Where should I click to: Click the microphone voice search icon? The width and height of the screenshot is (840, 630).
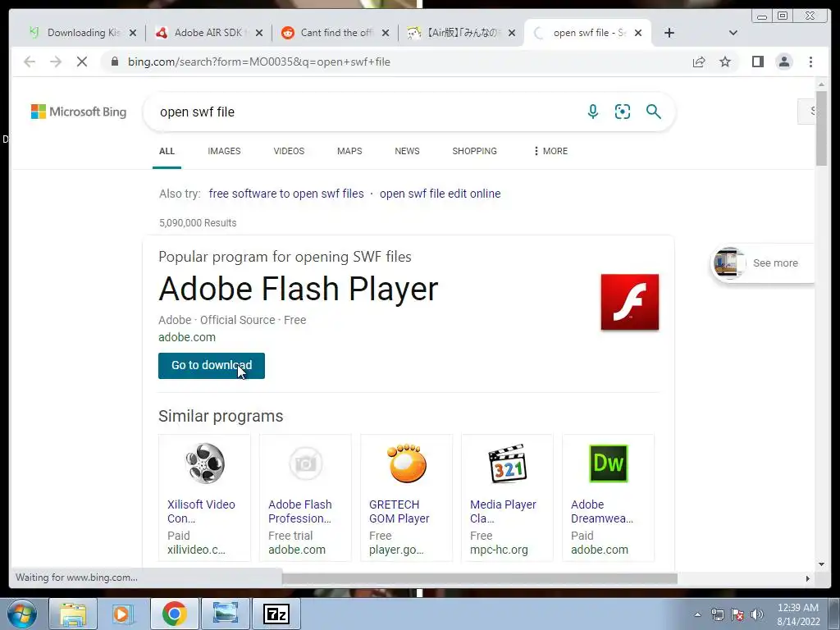pyautogui.click(x=592, y=112)
